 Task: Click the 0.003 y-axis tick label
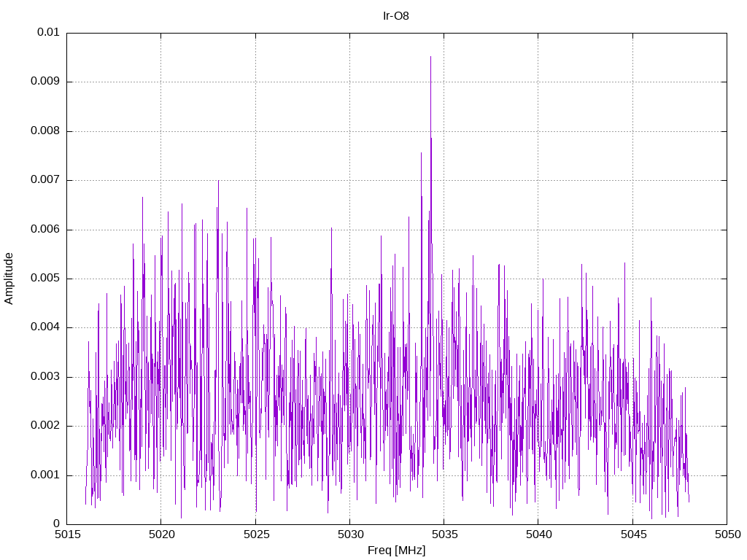point(45,377)
